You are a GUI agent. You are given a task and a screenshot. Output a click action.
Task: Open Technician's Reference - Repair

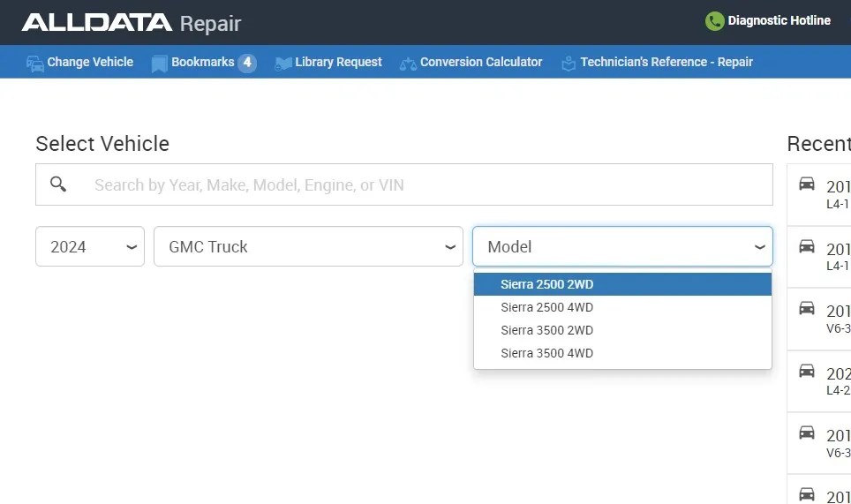pos(666,62)
